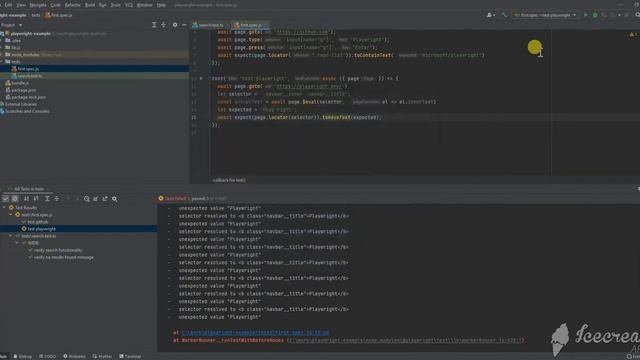Viewport: 640px width, 360px height.
Task: Open the Run menu
Action: click(x=102, y=5)
